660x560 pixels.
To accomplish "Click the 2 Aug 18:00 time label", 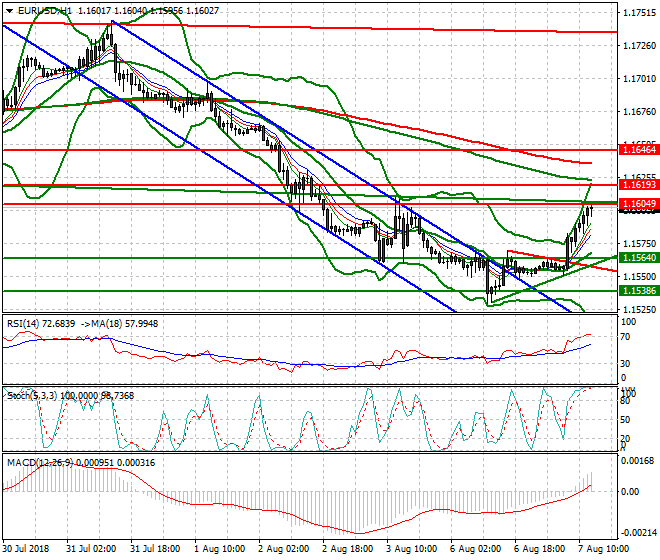I will [x=347, y=549].
